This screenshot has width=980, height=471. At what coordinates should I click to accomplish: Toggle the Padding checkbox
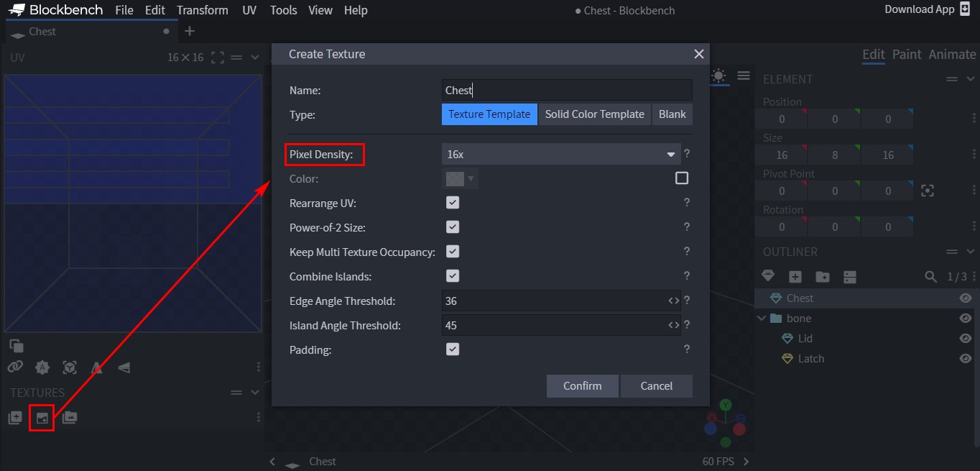(x=453, y=349)
